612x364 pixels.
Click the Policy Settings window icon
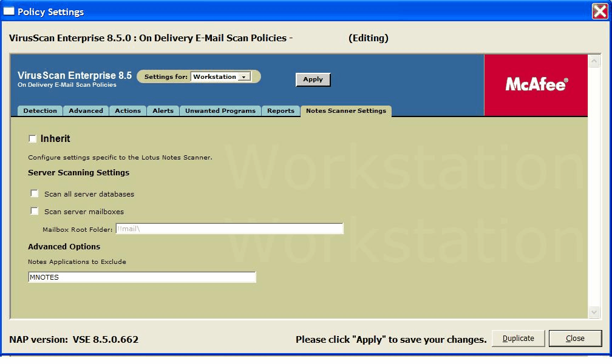click(8, 12)
